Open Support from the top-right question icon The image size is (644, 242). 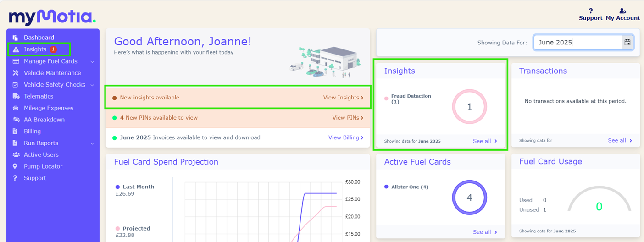tap(590, 11)
